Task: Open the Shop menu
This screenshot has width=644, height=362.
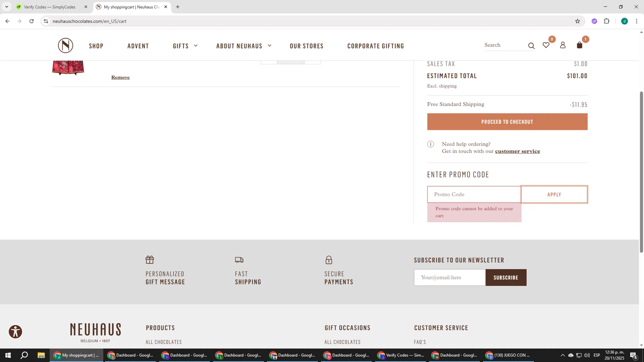Action: coord(96,46)
